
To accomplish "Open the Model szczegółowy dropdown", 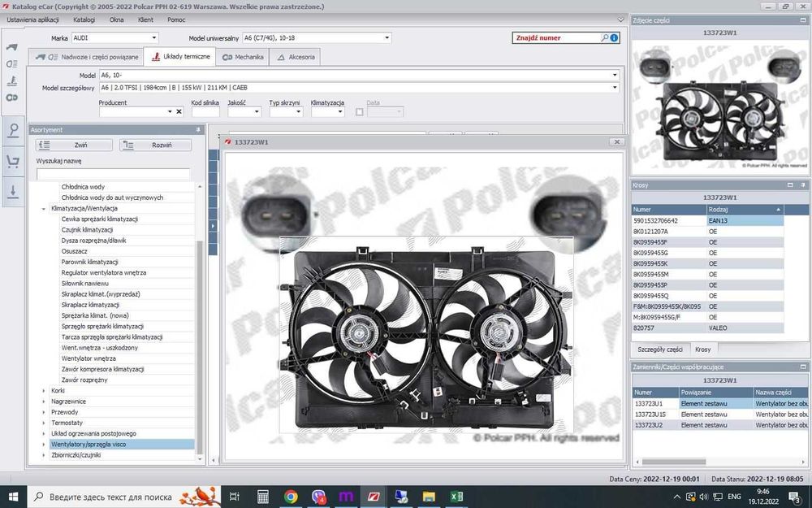I will click(615, 88).
